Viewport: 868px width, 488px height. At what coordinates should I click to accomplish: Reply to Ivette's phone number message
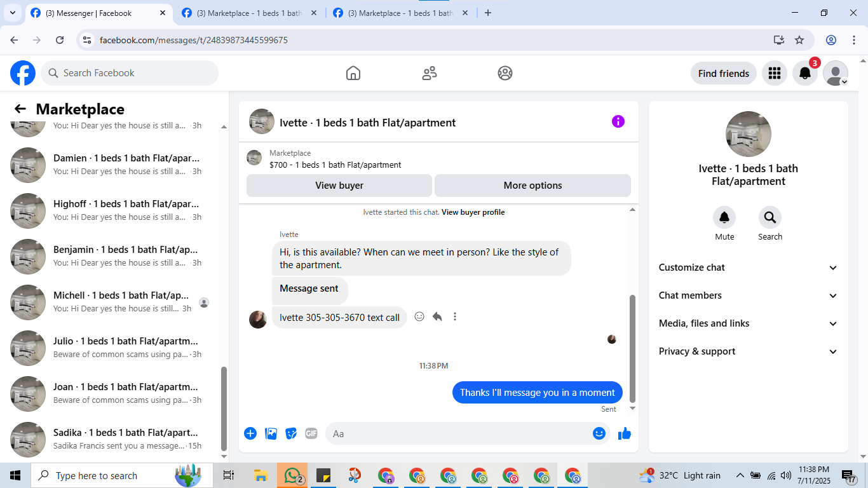tap(437, 316)
